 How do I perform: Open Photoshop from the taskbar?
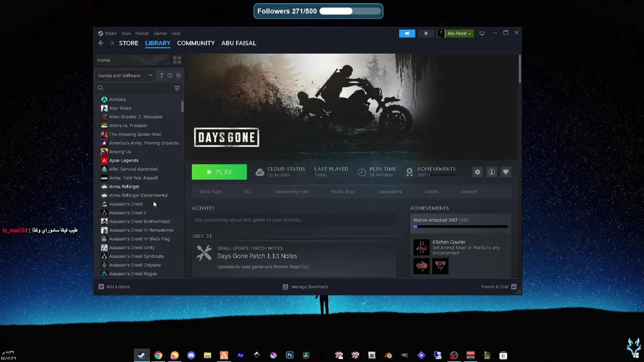(289, 355)
